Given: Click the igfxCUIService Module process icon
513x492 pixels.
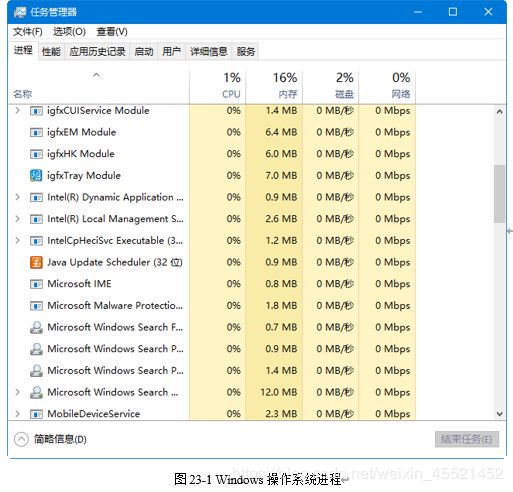Looking at the screenshot, I should tap(36, 111).
